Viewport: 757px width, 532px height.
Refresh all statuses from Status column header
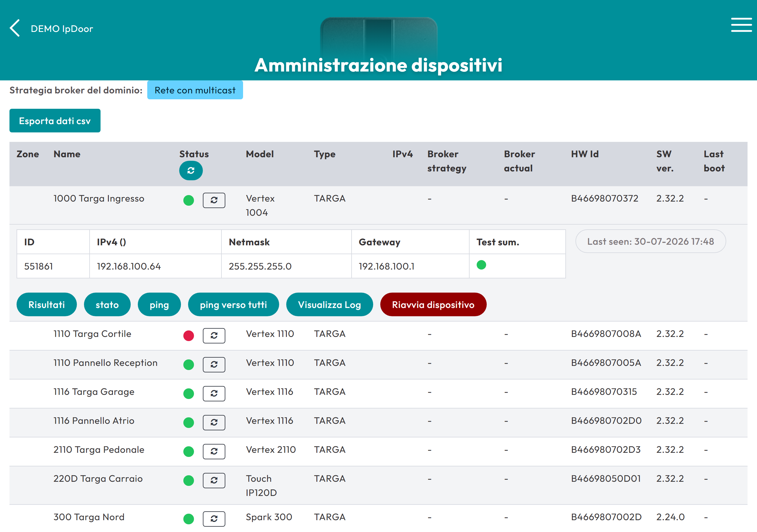tap(191, 171)
